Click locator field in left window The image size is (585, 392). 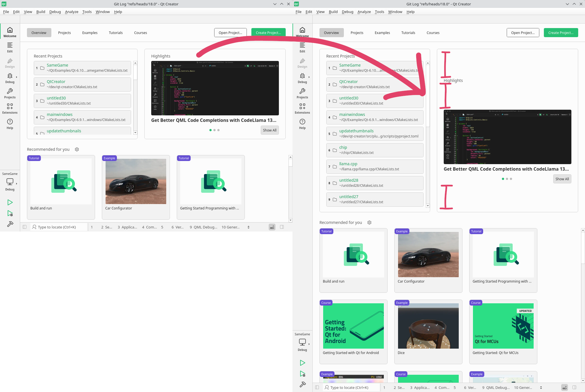[x=59, y=227]
